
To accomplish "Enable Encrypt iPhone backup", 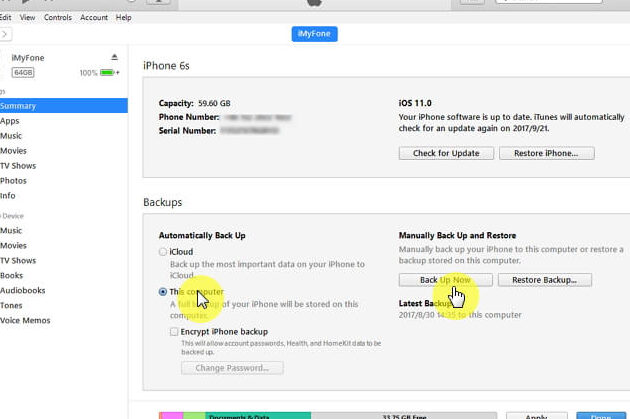I will 174,331.
